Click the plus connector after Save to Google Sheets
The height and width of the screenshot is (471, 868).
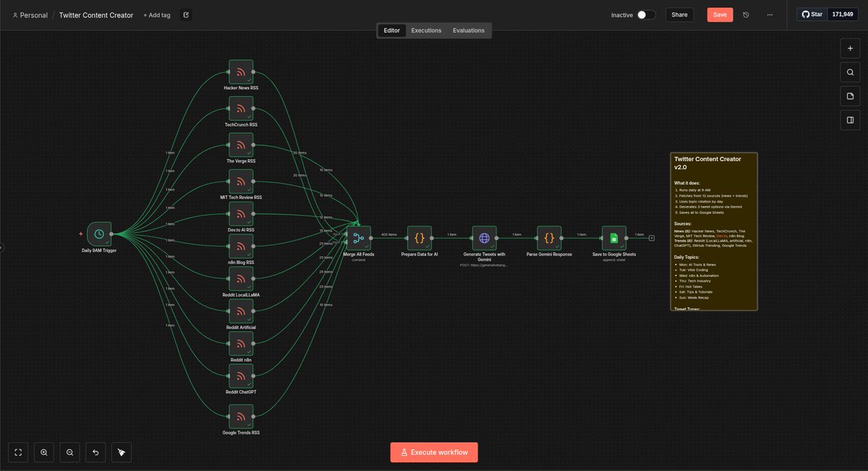652,237
